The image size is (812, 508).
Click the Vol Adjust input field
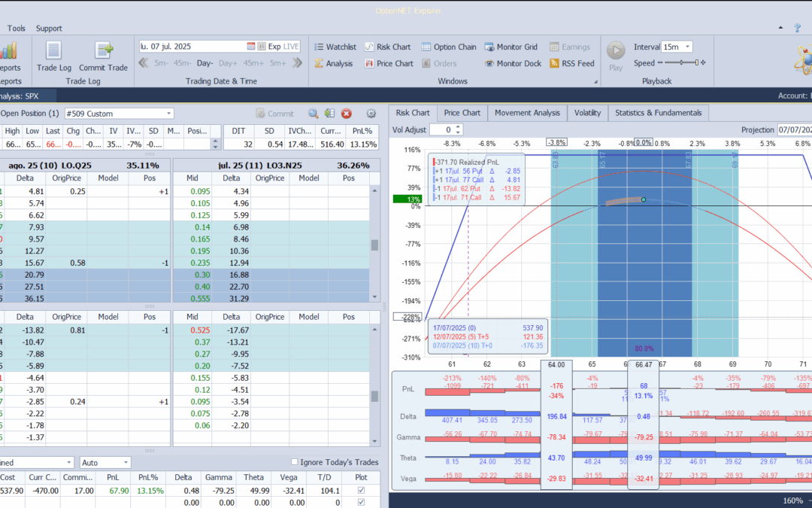442,129
